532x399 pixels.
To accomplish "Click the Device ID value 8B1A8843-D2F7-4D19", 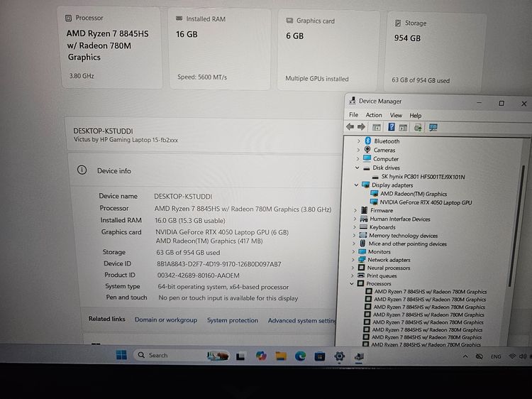I will (219, 264).
